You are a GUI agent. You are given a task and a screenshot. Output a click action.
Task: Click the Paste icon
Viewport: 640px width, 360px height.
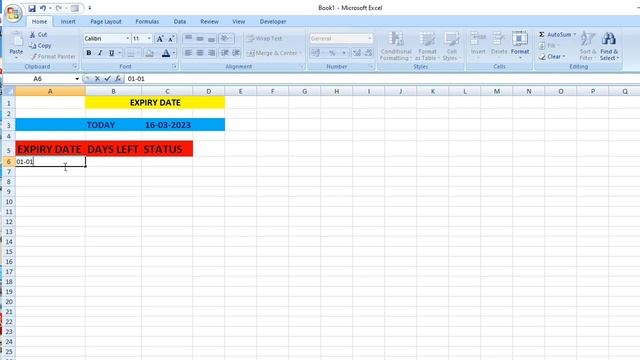pyautogui.click(x=16, y=40)
